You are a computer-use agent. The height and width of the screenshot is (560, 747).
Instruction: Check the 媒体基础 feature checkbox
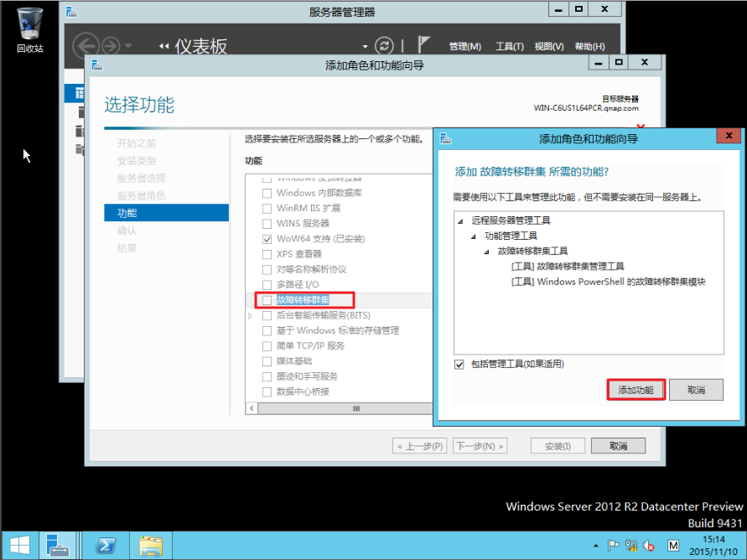click(x=267, y=361)
